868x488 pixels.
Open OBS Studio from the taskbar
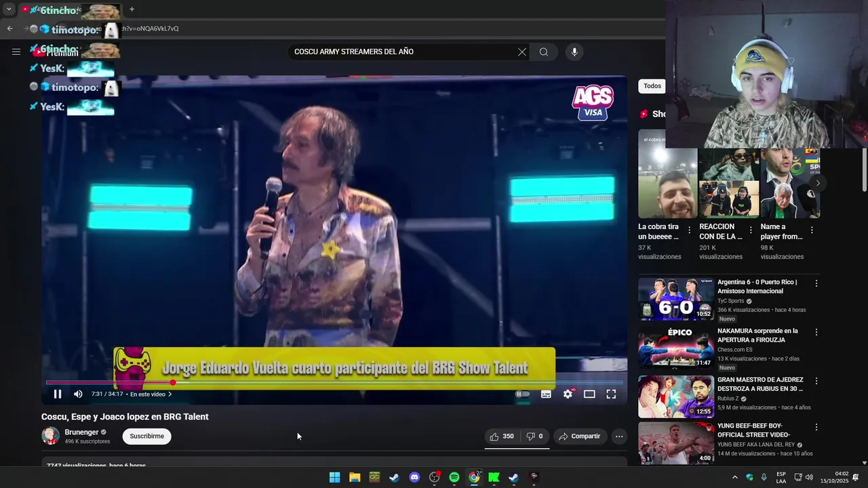435,477
